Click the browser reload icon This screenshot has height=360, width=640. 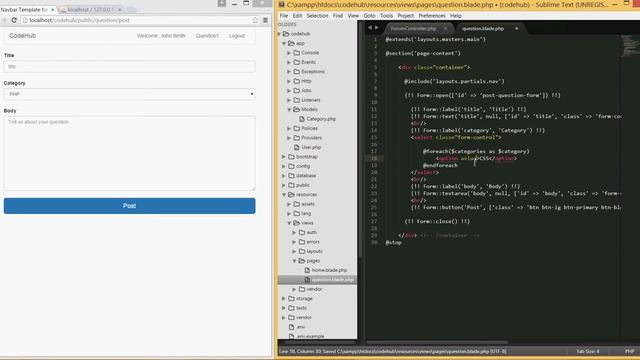tap(14, 20)
